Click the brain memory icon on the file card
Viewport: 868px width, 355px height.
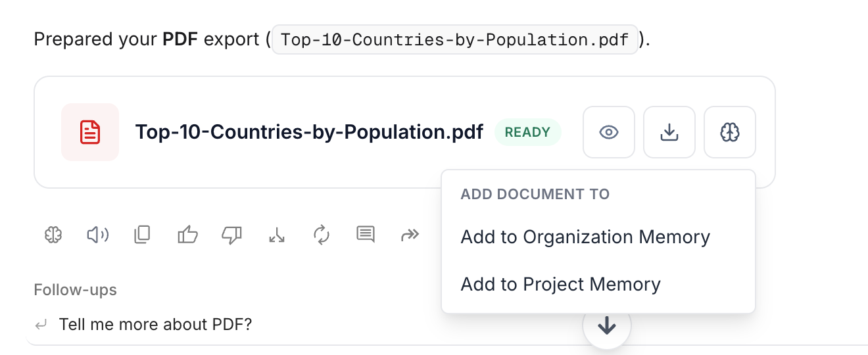730,132
